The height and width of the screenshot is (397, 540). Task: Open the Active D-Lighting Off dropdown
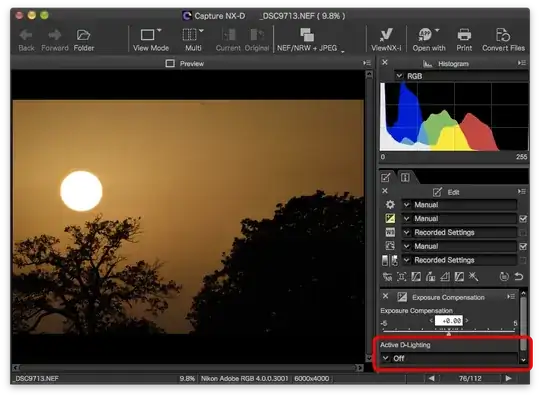click(449, 358)
